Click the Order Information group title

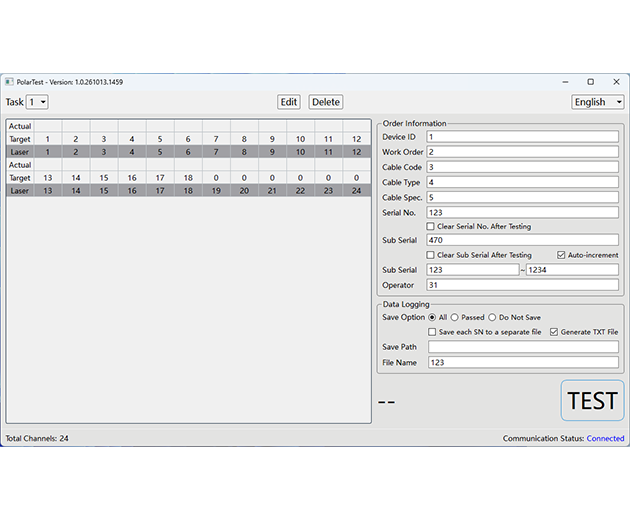[x=414, y=123]
